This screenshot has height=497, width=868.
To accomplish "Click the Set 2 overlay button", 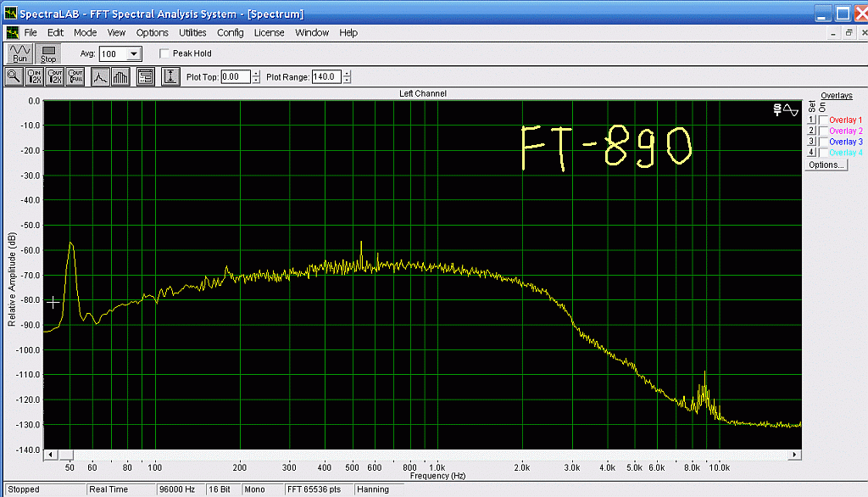I will [x=811, y=131].
